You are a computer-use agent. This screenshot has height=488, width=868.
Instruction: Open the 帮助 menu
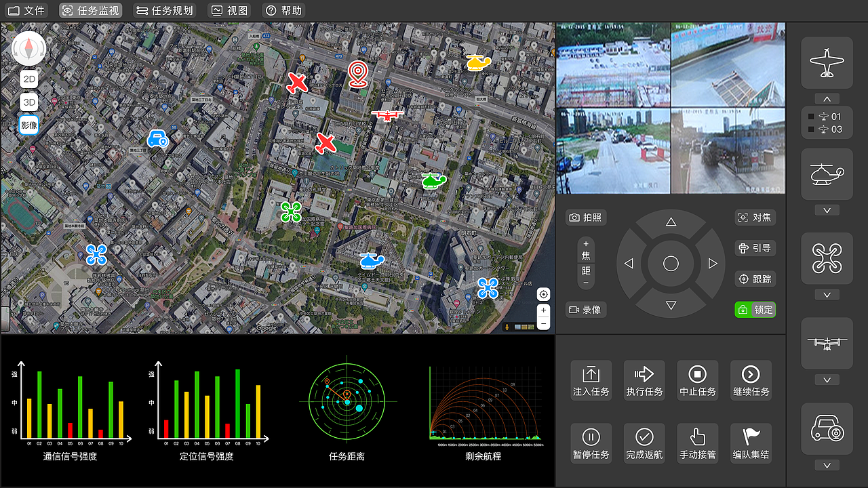[283, 10]
